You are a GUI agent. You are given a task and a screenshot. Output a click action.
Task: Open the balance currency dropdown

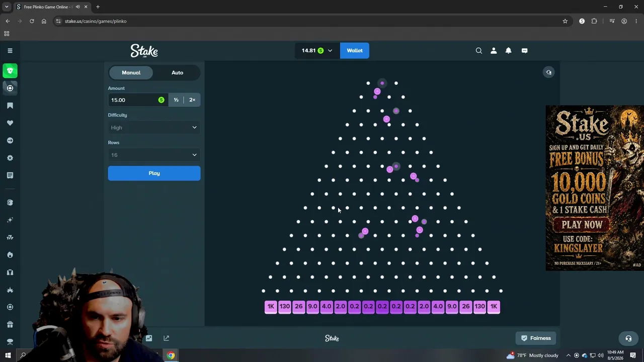click(316, 50)
